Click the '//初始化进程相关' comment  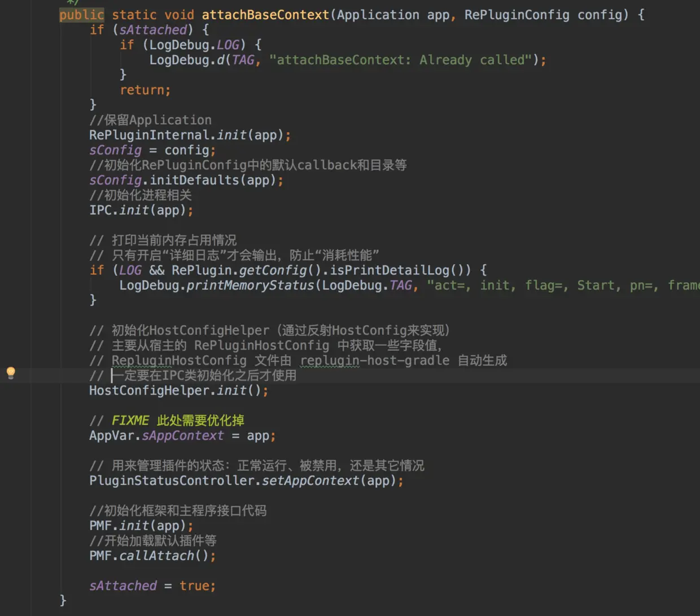141,195
